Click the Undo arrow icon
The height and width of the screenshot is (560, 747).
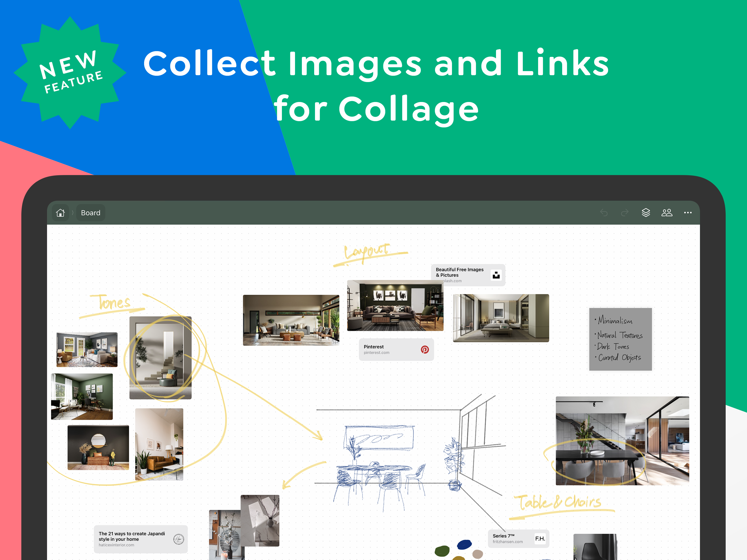point(604,212)
